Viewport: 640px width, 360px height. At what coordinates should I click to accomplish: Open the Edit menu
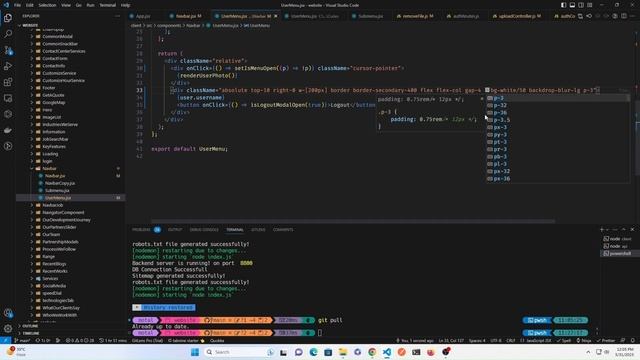(30, 5)
